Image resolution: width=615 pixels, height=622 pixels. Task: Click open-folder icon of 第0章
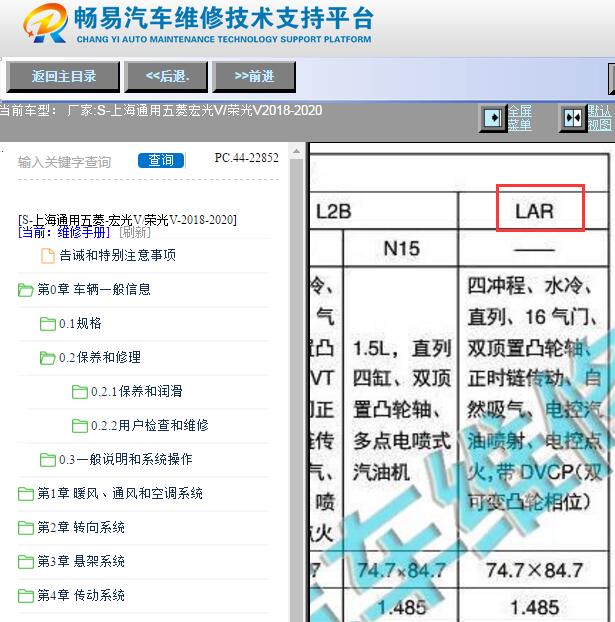(25, 290)
